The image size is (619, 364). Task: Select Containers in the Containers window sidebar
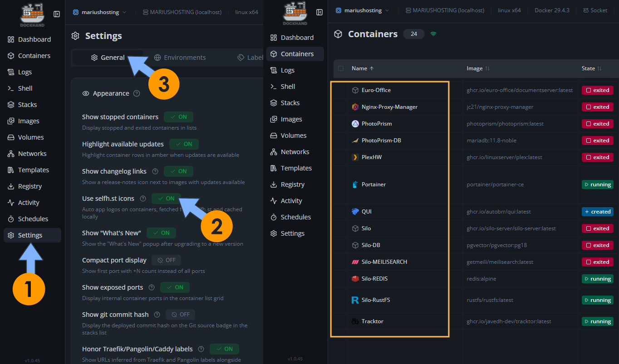[295, 54]
